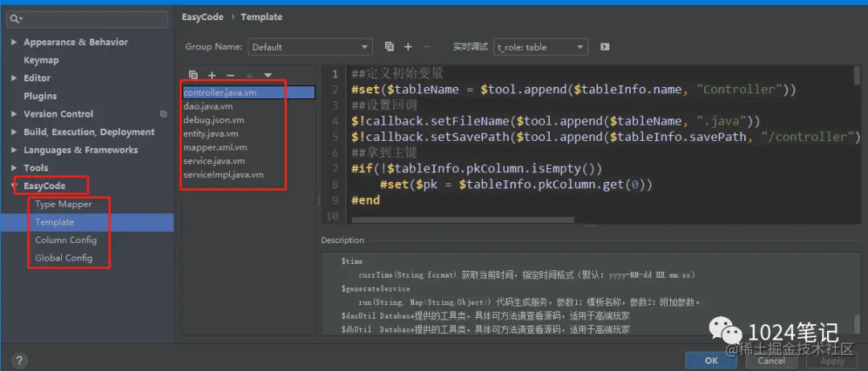Move the template down with the arrow icon
The image size is (868, 371).
(x=268, y=75)
